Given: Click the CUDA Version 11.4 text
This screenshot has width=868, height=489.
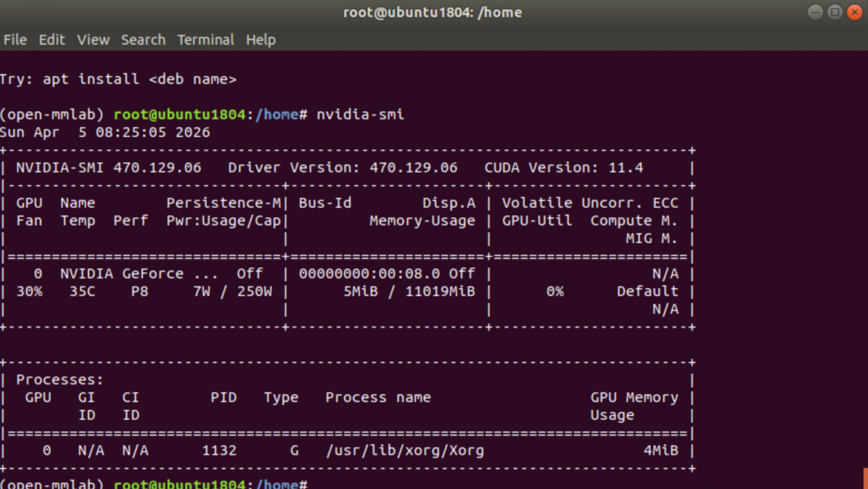Looking at the screenshot, I should pos(564,168).
